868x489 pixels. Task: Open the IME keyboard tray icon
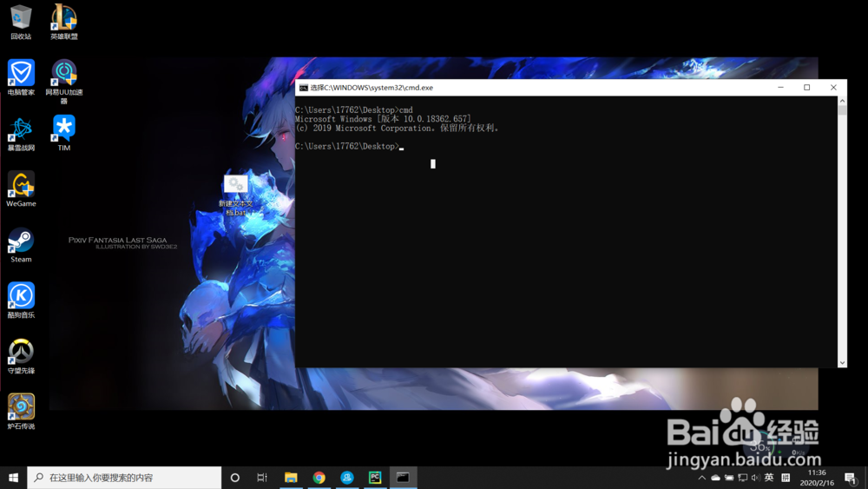pyautogui.click(x=786, y=478)
